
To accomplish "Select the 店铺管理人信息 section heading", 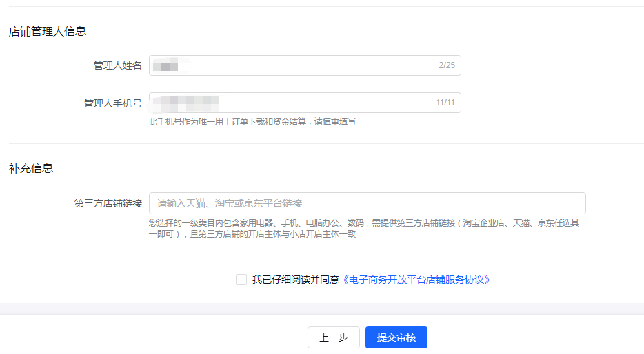I will (x=48, y=31).
